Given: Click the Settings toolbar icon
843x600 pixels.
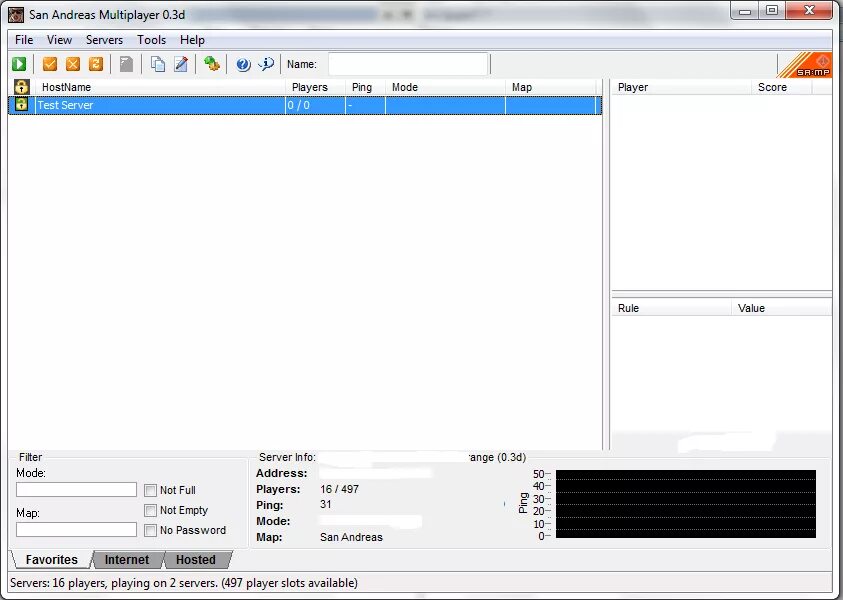Looking at the screenshot, I should (x=211, y=64).
